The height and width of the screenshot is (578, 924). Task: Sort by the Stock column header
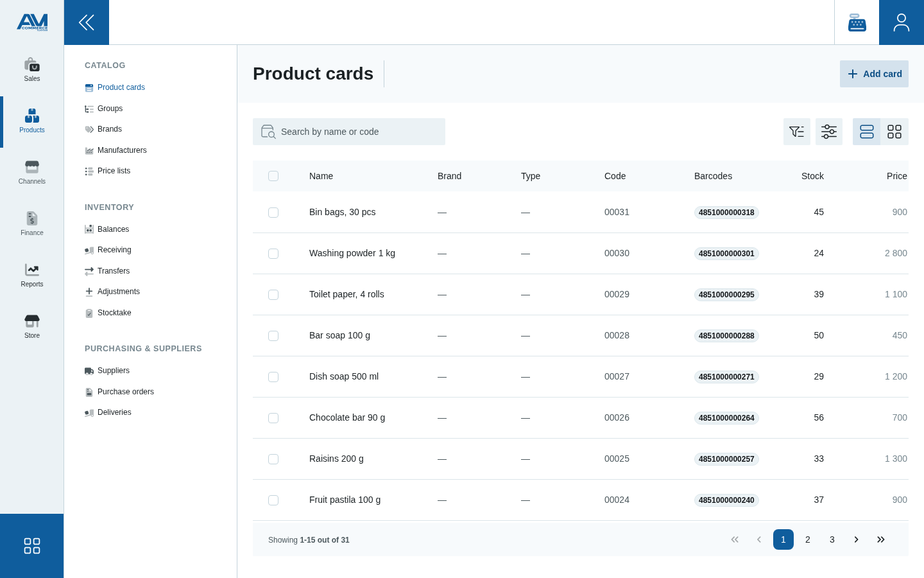[x=812, y=176]
